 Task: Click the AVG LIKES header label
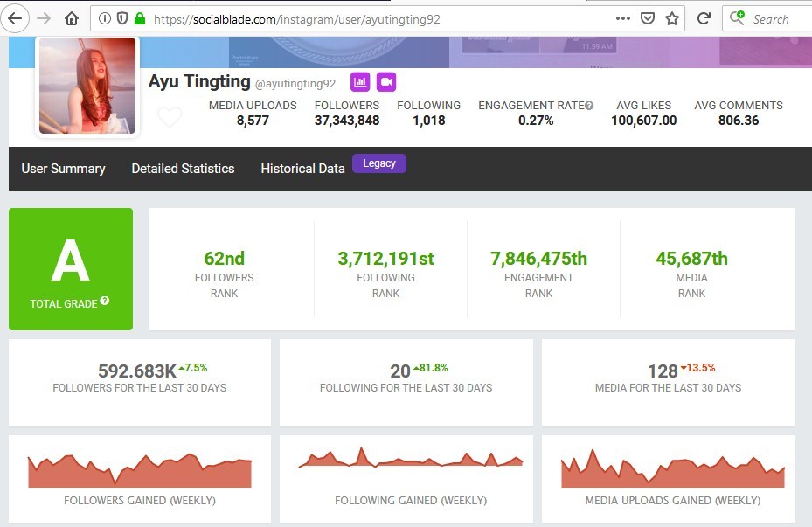pyautogui.click(x=643, y=106)
